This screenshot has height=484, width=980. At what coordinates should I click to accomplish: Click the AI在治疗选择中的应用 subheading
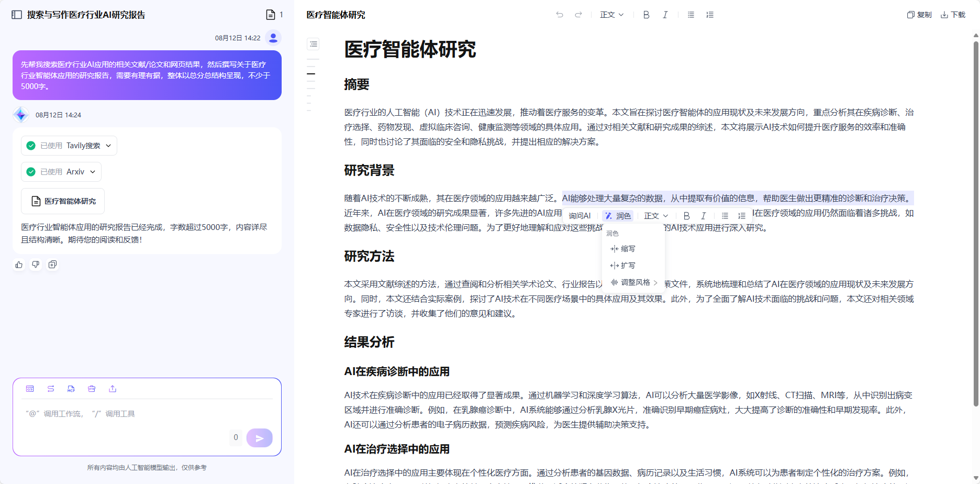point(397,449)
